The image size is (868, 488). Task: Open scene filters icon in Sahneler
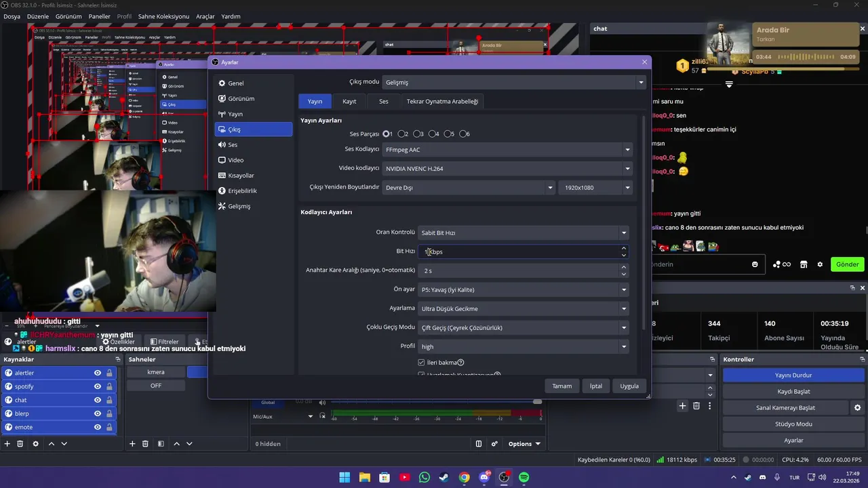[161, 444]
